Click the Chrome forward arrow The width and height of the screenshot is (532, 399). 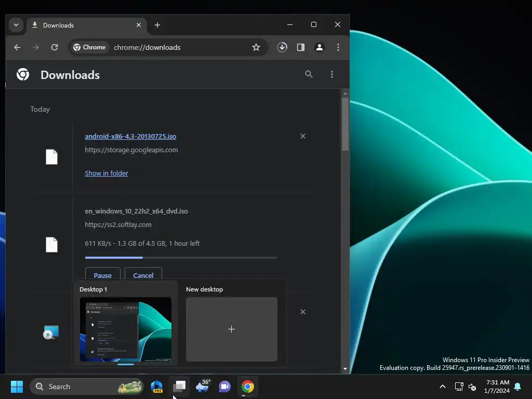[36, 47]
